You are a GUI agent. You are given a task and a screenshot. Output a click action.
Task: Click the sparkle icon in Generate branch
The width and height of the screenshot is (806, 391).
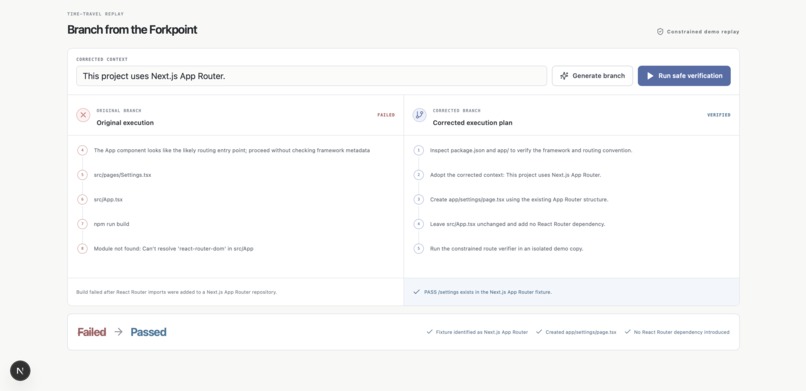point(564,76)
